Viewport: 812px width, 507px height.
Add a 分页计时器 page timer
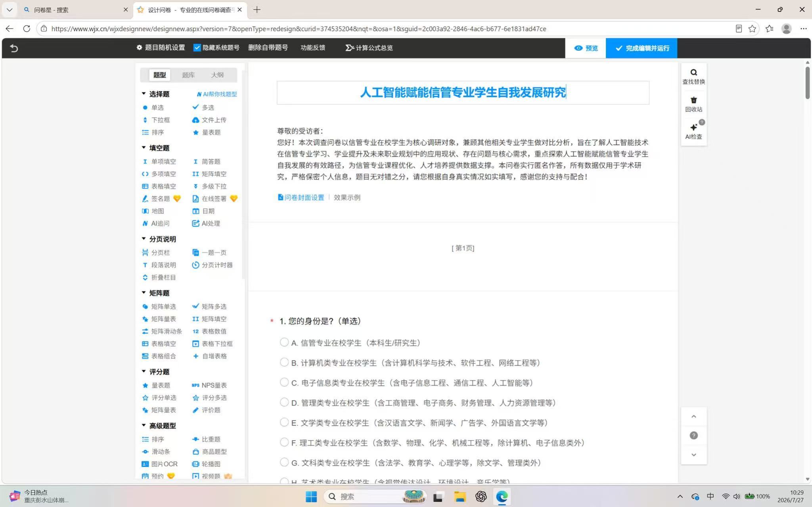(x=213, y=265)
